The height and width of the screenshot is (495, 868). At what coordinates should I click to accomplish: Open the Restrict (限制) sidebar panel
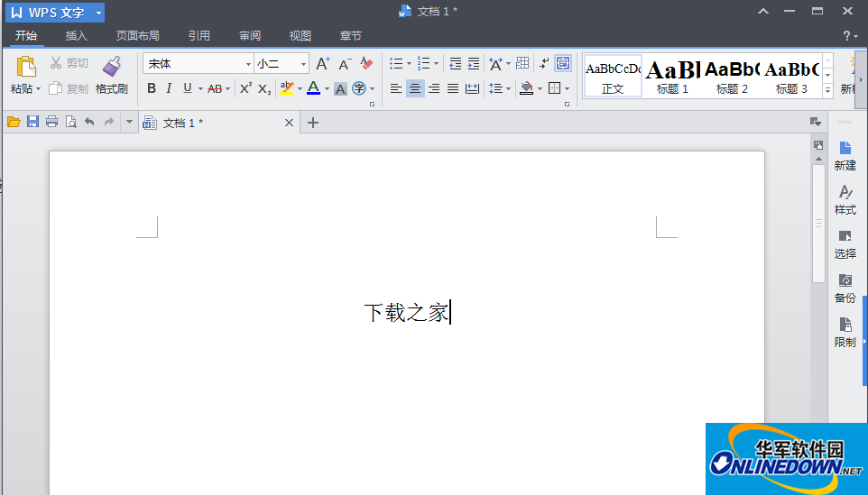click(845, 333)
